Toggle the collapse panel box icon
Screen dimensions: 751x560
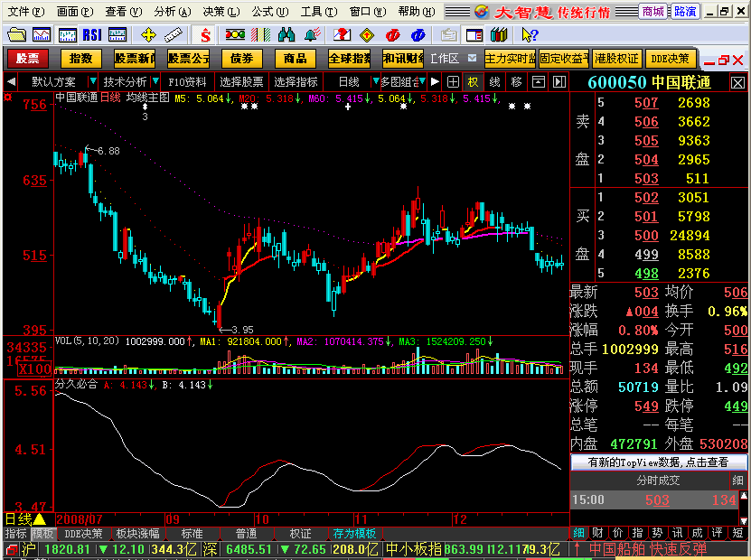point(538,82)
